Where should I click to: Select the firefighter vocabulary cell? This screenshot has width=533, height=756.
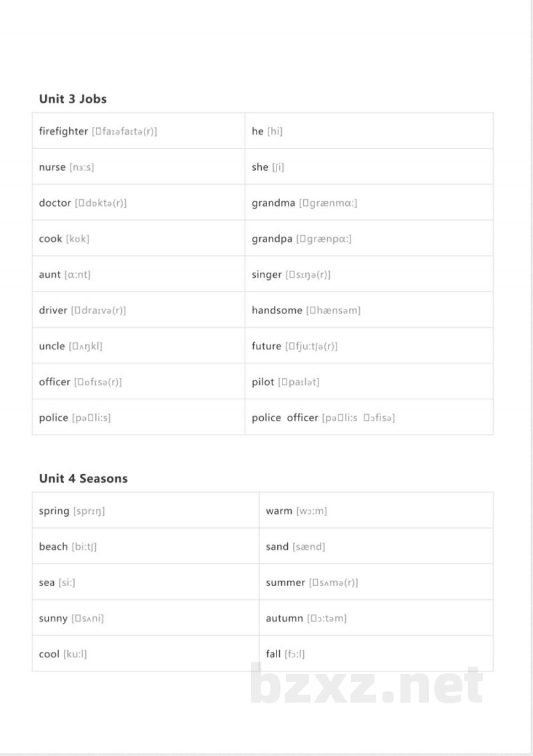tap(139, 131)
